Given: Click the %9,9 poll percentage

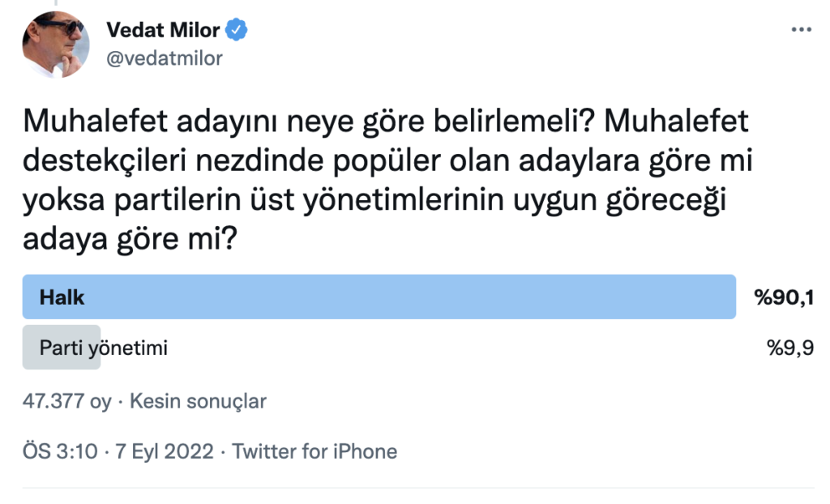Looking at the screenshot, I should tap(789, 348).
